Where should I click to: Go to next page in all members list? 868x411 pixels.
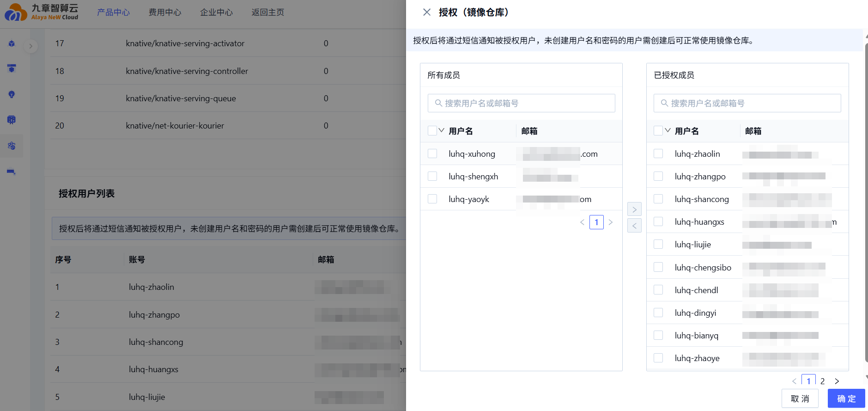611,222
